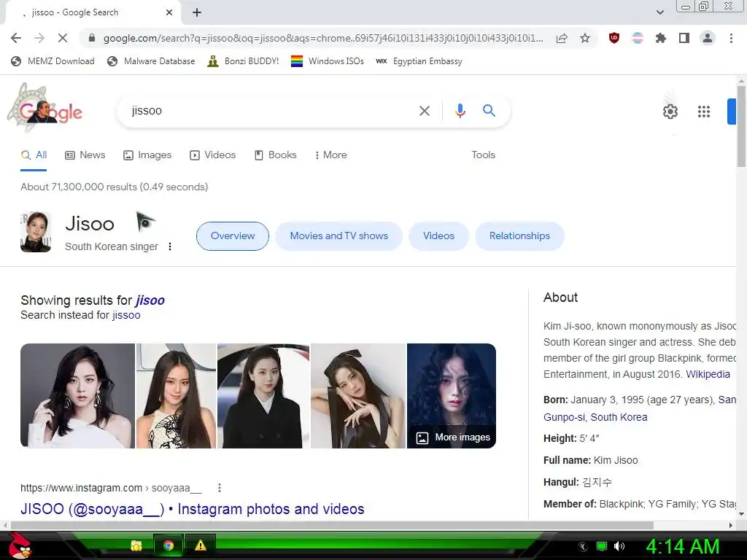
Task: Click the network monitor tray icon
Action: (x=602, y=546)
